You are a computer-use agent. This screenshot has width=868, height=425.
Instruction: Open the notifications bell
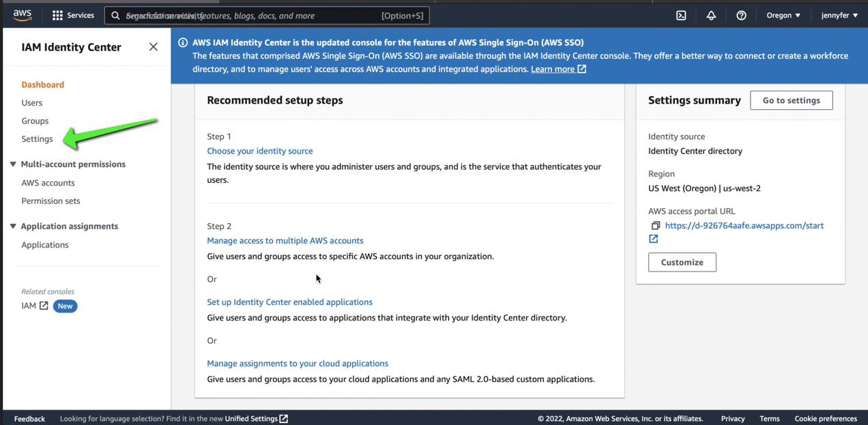click(711, 15)
